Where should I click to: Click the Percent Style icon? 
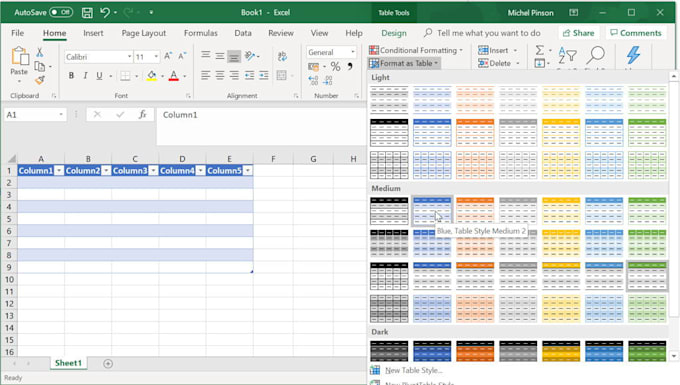(x=335, y=66)
